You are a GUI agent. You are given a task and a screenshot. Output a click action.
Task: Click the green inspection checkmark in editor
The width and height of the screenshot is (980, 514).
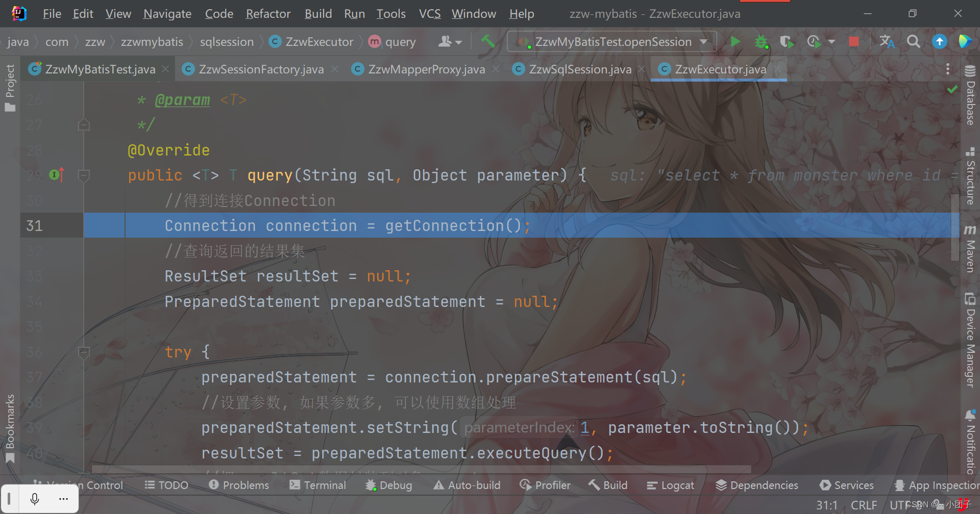(x=952, y=90)
